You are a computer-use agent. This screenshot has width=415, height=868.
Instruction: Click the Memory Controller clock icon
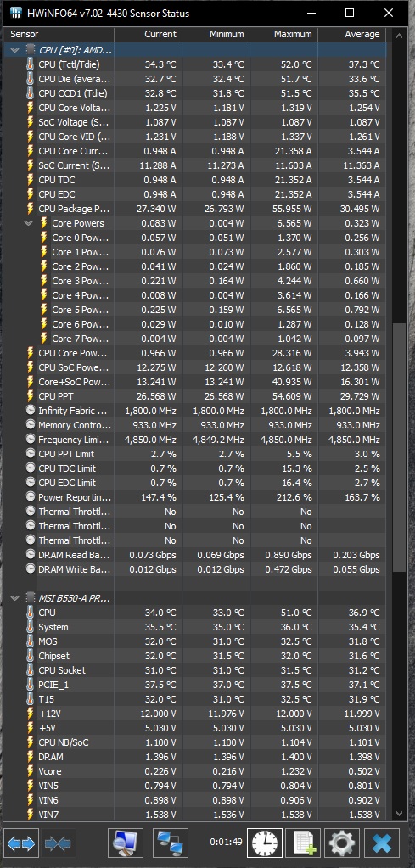[x=30, y=424]
